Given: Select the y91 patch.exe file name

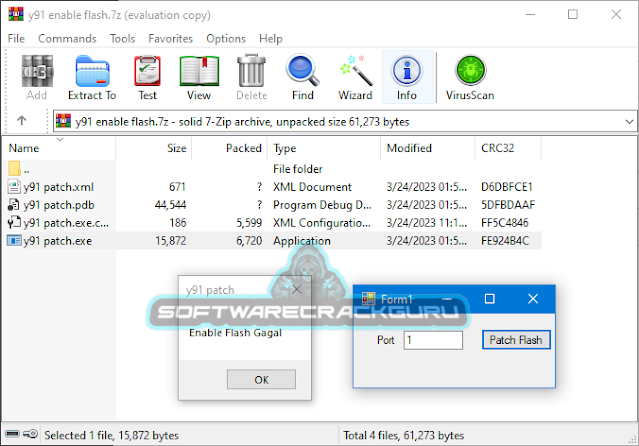Looking at the screenshot, I should [57, 241].
